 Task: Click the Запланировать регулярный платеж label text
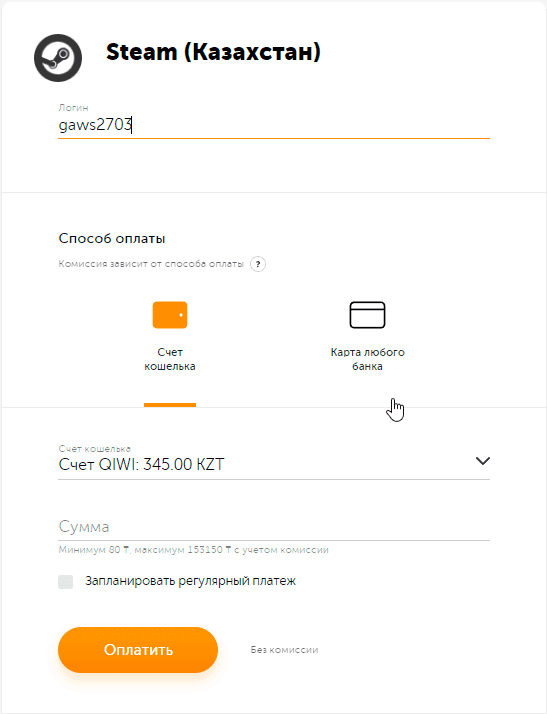pyautogui.click(x=190, y=581)
